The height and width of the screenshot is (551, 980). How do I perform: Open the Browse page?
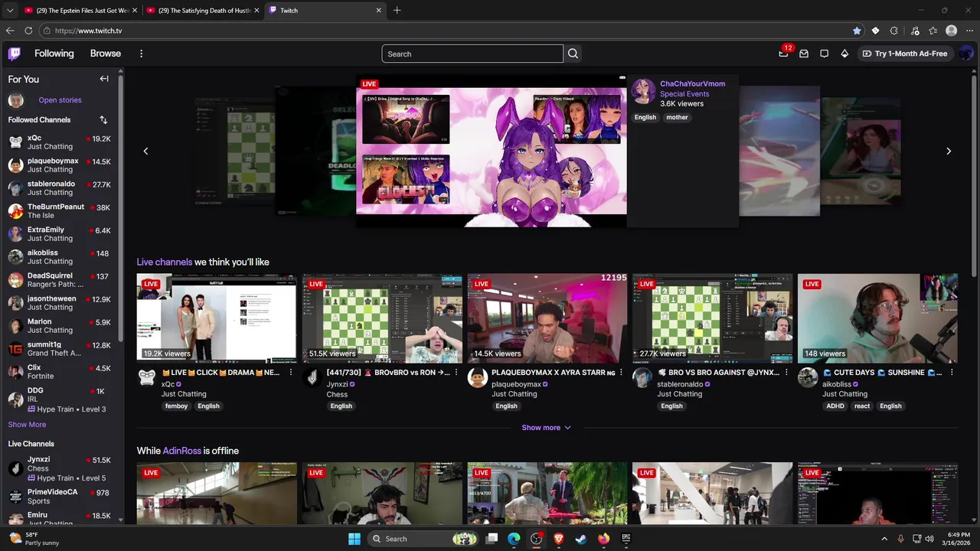106,54
